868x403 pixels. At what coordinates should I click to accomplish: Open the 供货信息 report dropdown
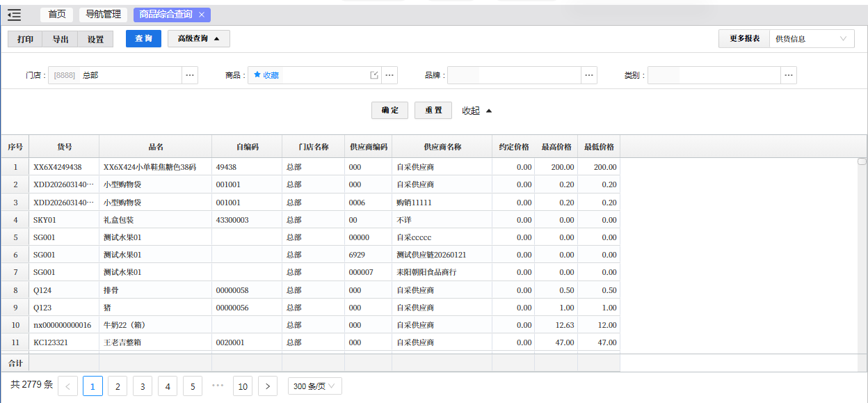tap(812, 39)
